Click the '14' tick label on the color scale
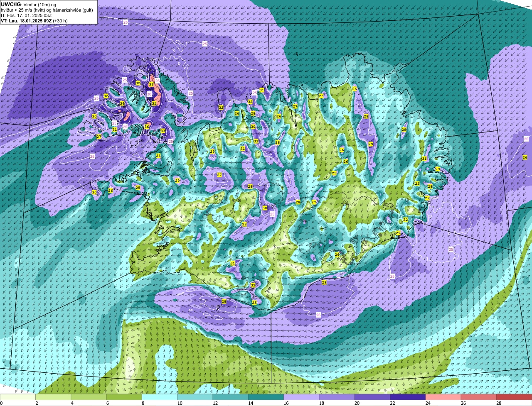The height and width of the screenshot is (406, 532). 250,403
